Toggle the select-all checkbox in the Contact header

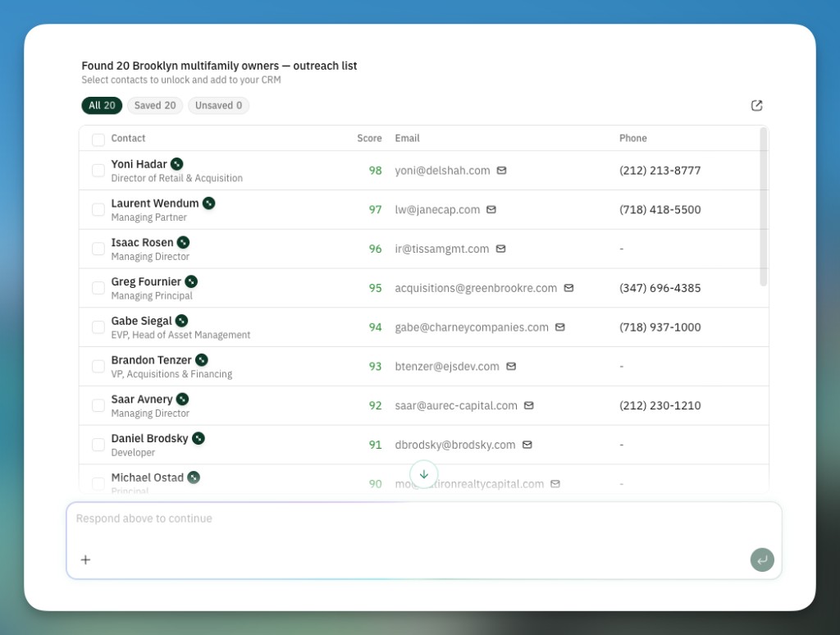(98, 139)
